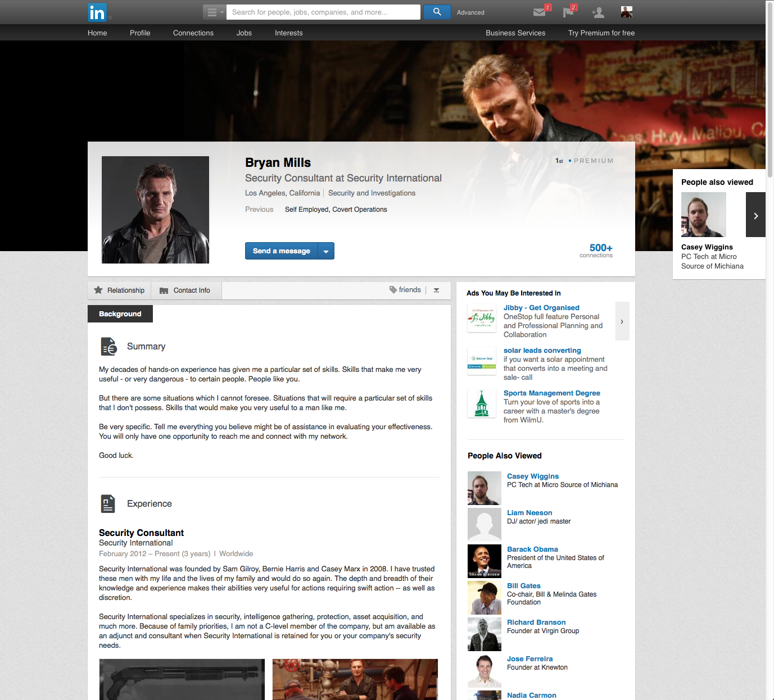Open Richard Branson profile link
Viewport: 774px width, 700px height.
[536, 622]
